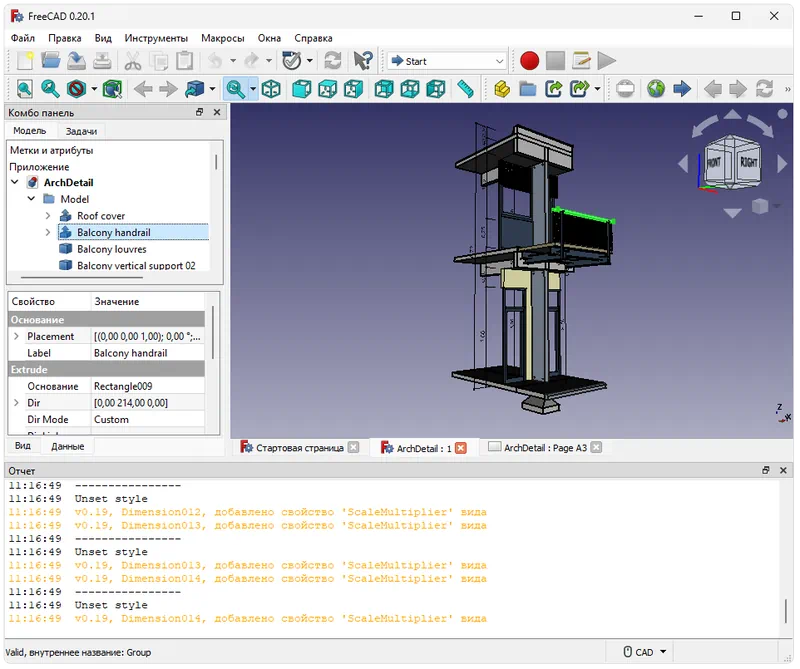
Task: Create a new document with the New icon
Action: (24, 61)
